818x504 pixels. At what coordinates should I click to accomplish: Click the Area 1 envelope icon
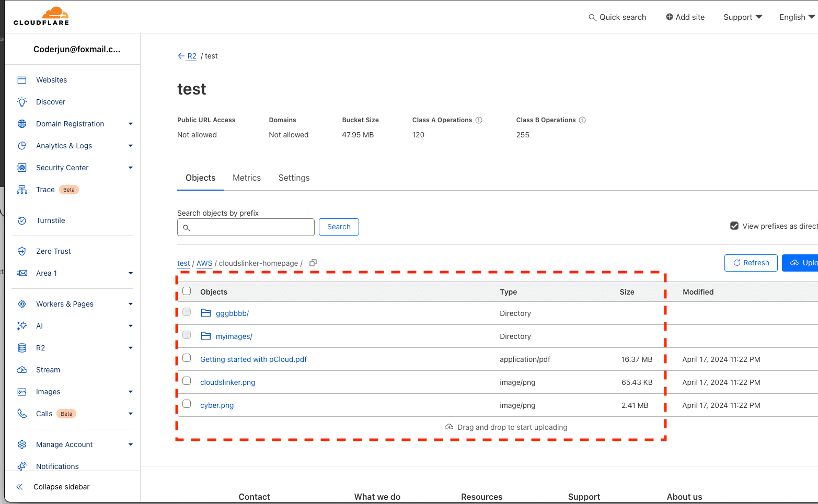click(22, 273)
